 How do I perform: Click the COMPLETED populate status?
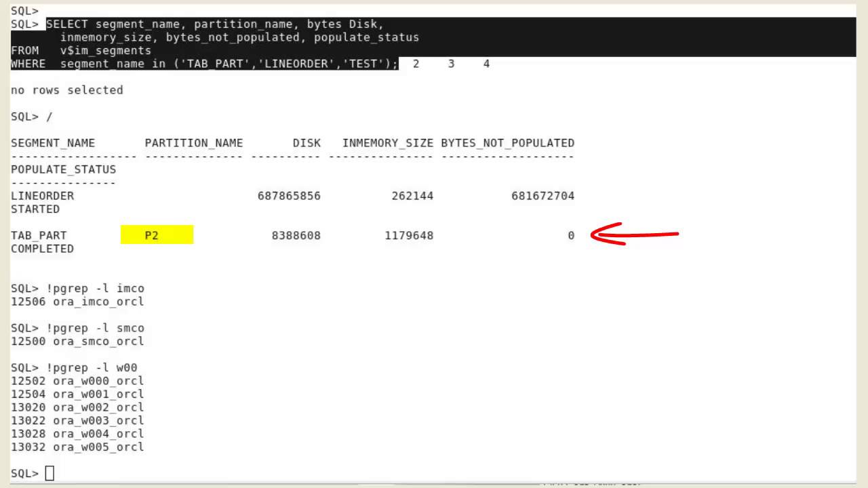42,249
